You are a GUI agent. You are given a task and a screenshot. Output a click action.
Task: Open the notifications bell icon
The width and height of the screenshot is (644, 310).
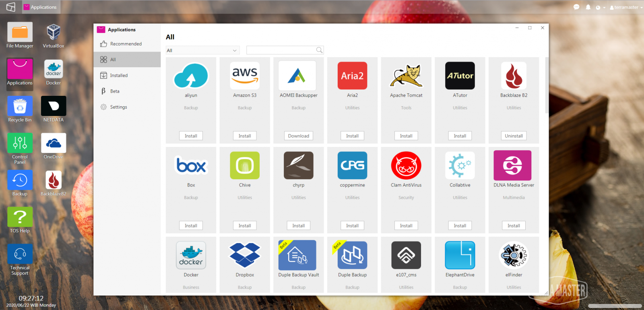coord(588,7)
